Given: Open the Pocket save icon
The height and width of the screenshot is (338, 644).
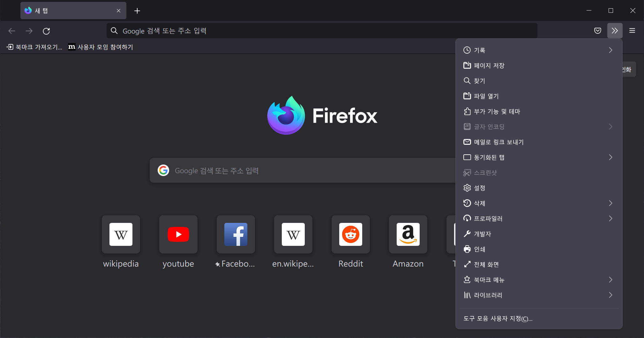Looking at the screenshot, I should [x=598, y=31].
